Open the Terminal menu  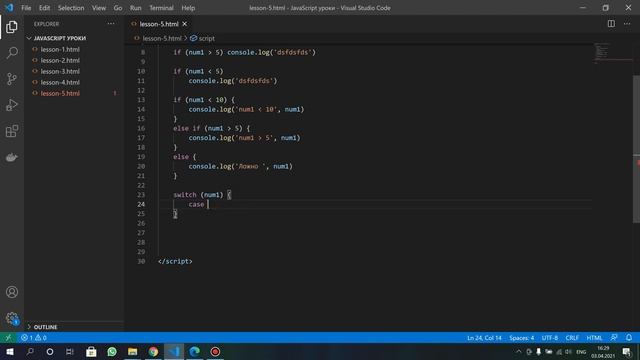[x=161, y=8]
